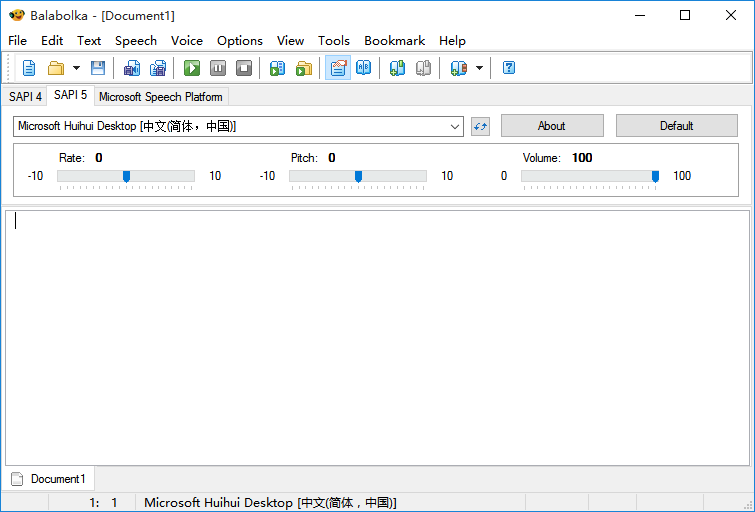
Task: Click the Pitch value 0 label
Action: click(332, 158)
